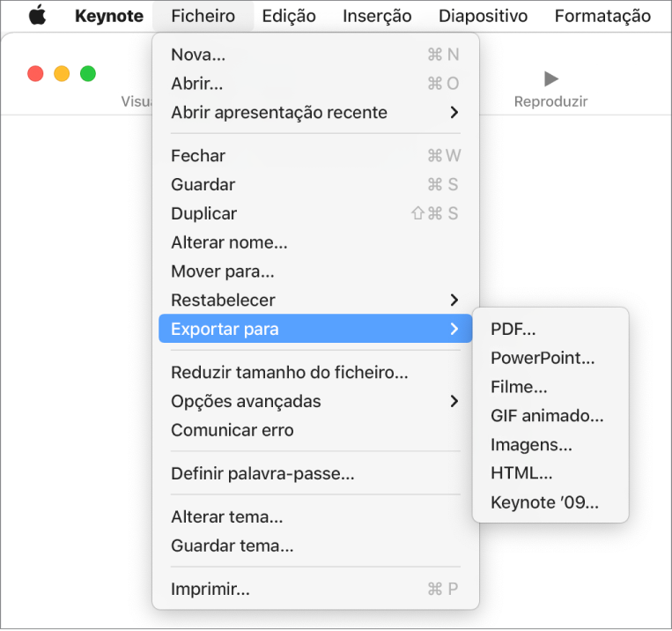Select Guardar tema... entry
The height and width of the screenshot is (631, 672).
(315, 546)
